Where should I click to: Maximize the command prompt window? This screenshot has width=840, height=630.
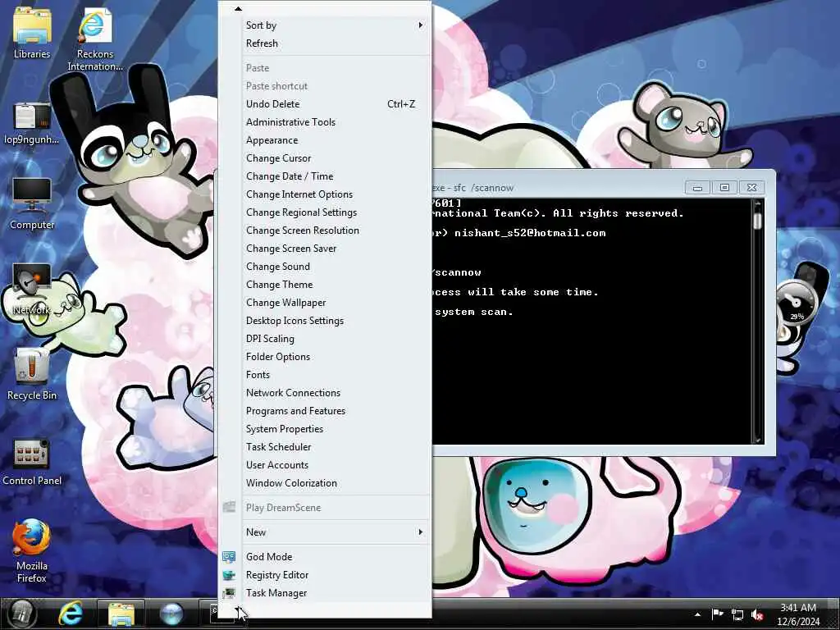click(724, 188)
